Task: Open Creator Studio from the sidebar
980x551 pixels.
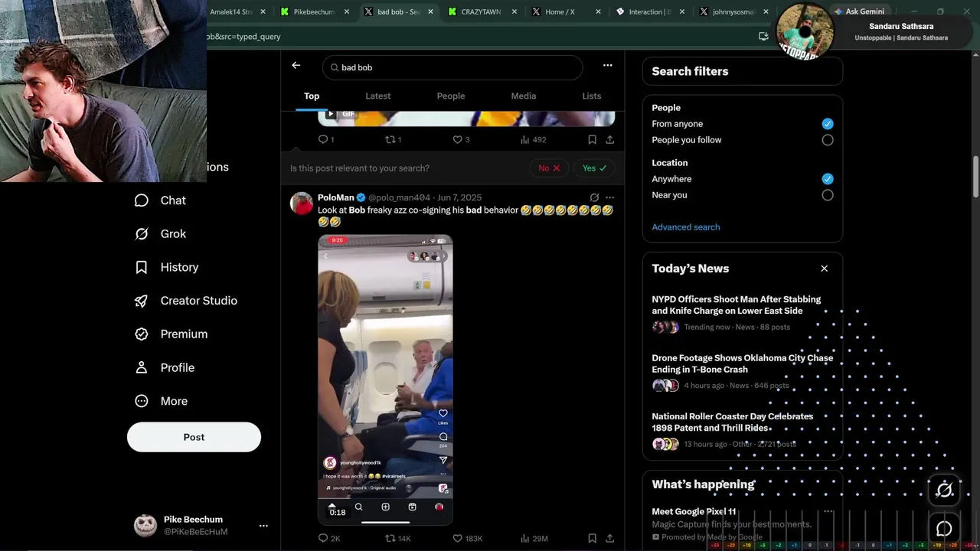Action: (x=186, y=301)
